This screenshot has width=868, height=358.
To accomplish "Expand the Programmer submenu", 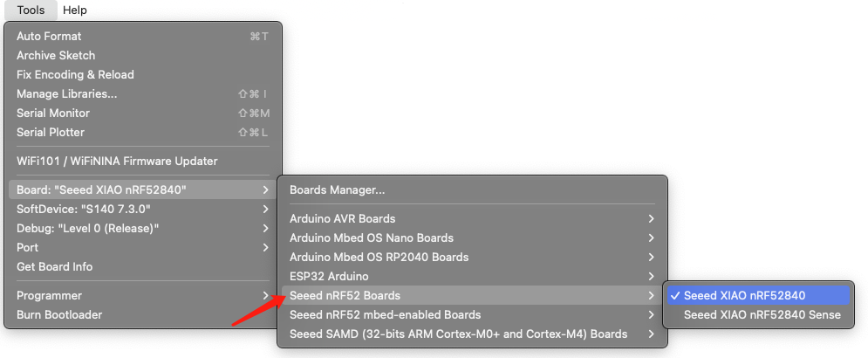I will pos(142,296).
